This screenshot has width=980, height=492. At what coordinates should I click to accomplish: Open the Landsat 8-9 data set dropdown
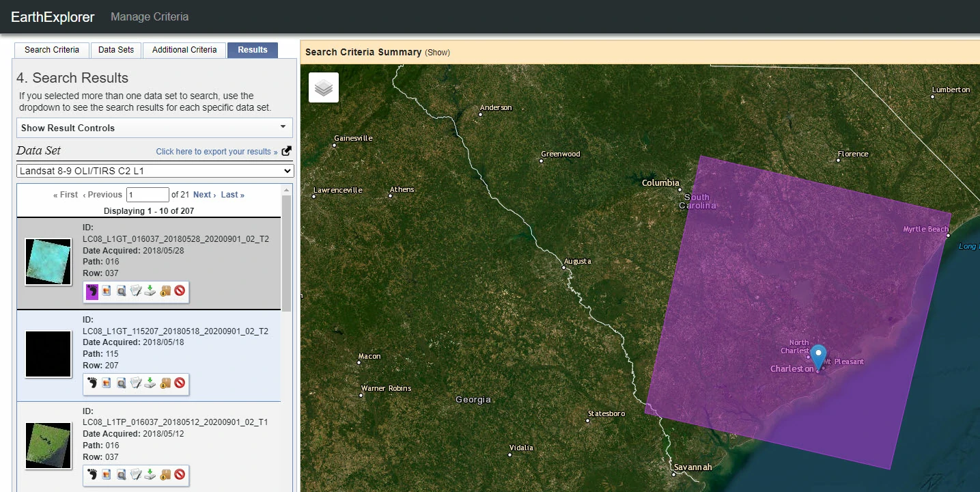point(154,171)
